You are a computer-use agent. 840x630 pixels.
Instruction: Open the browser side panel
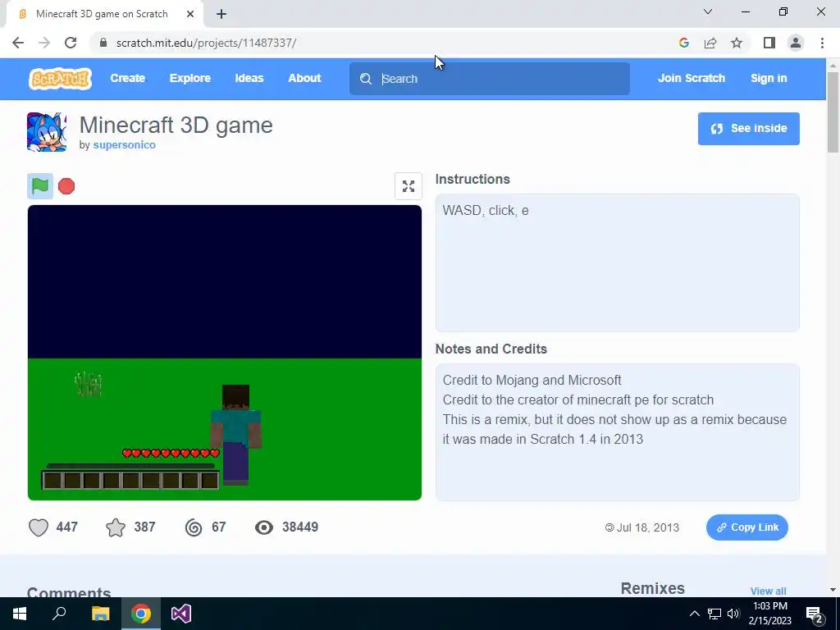tap(769, 43)
